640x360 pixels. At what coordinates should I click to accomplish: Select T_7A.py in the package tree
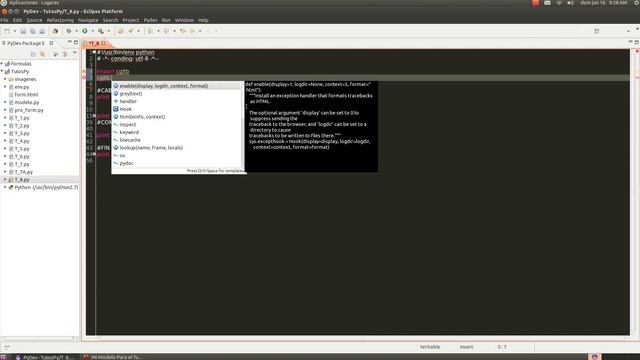click(x=24, y=172)
